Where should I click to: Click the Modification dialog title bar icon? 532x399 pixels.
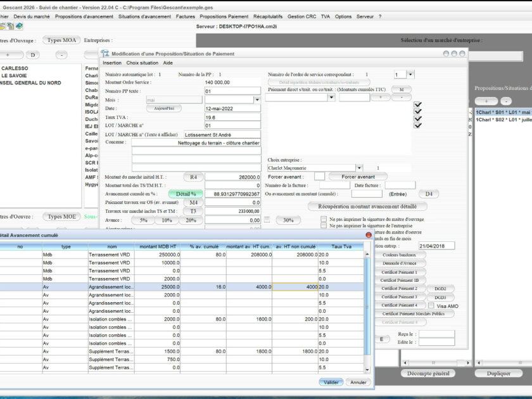[x=105, y=54]
